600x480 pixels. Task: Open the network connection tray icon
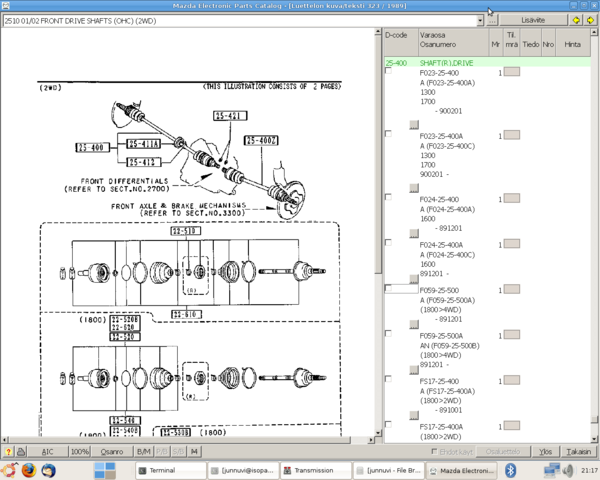coord(551,470)
